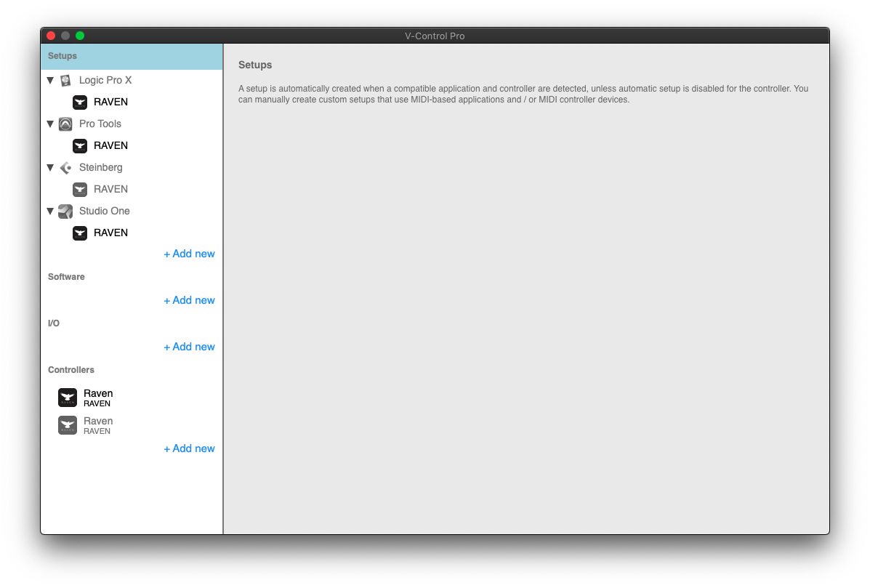Viewport: 870px width, 588px height.
Task: Click the Steinberg application icon
Action: tap(65, 167)
